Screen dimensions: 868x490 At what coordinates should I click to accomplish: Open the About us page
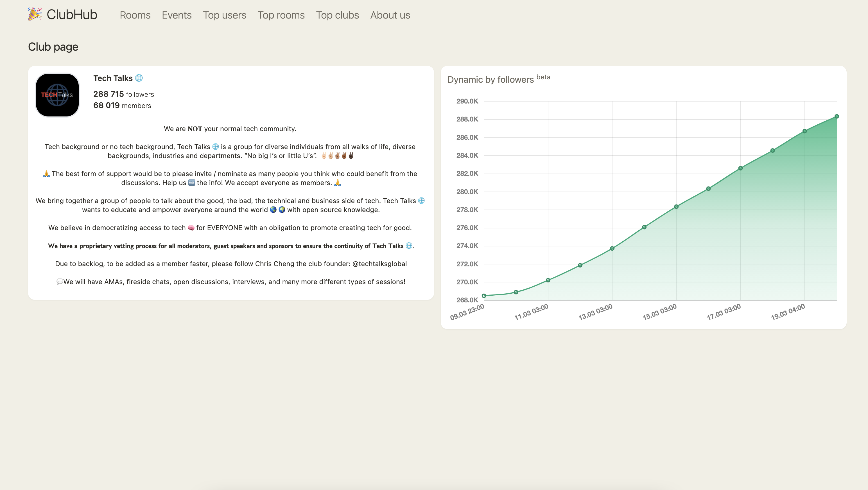coord(390,15)
